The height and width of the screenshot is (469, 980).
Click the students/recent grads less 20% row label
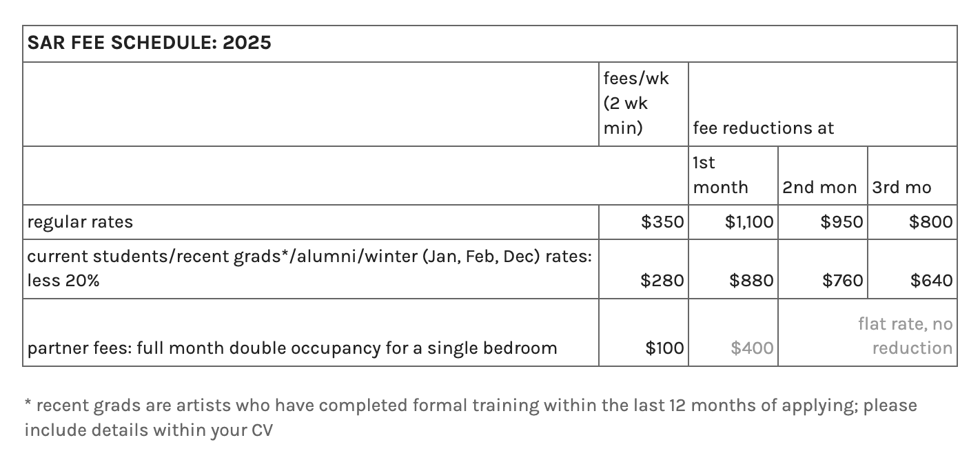click(x=309, y=268)
